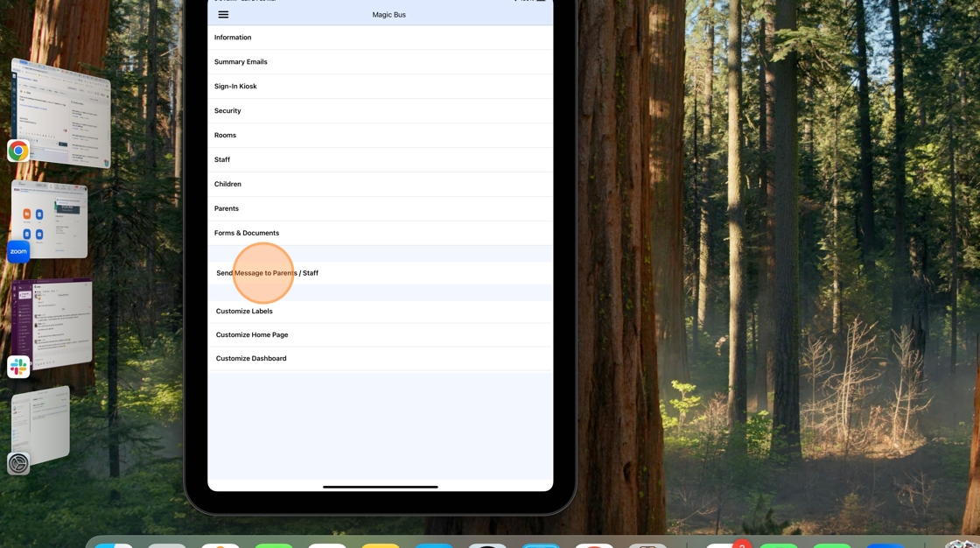
Task: Open Forms & Documents
Action: (x=380, y=233)
